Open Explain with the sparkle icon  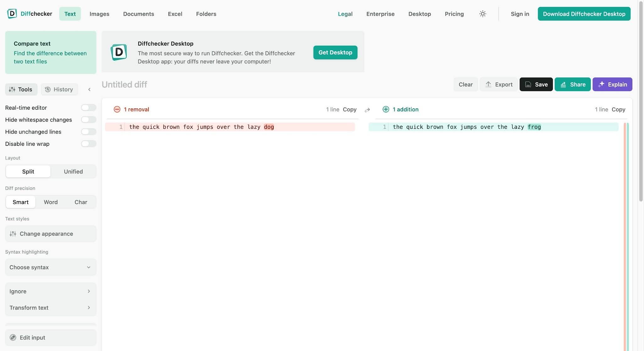[601, 84]
